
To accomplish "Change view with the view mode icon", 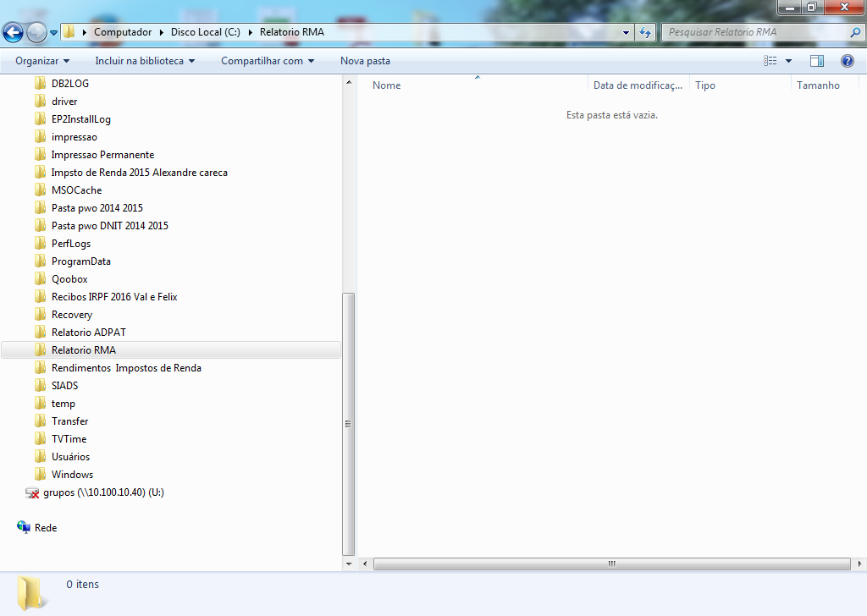I will pyautogui.click(x=770, y=61).
